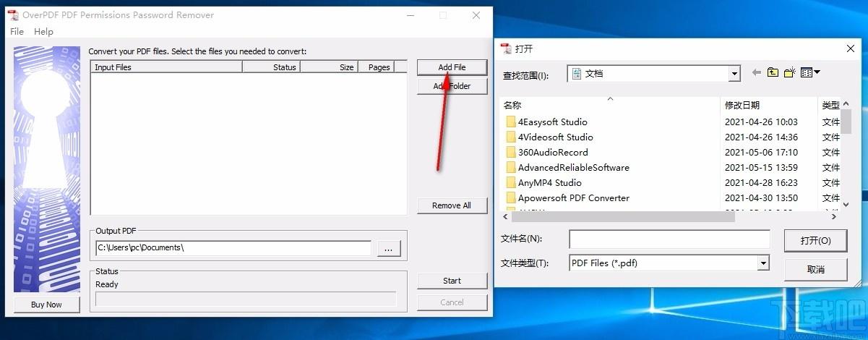Sort by 类型 column header

click(831, 106)
